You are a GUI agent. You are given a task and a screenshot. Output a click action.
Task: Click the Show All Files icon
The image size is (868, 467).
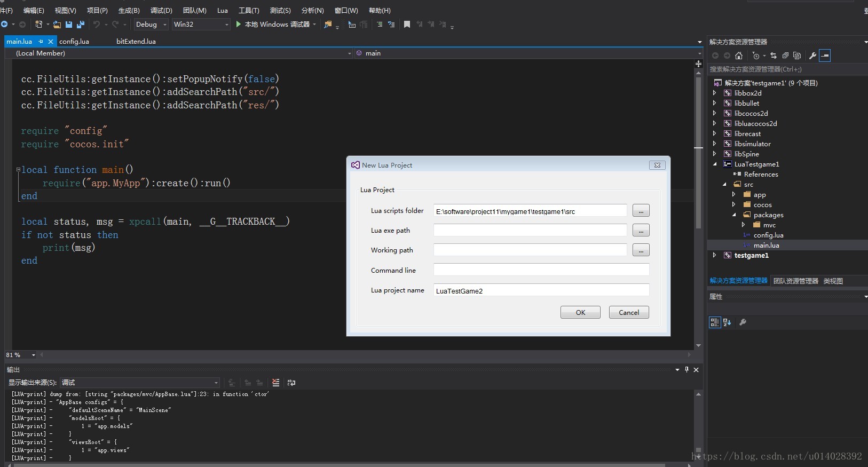797,56
